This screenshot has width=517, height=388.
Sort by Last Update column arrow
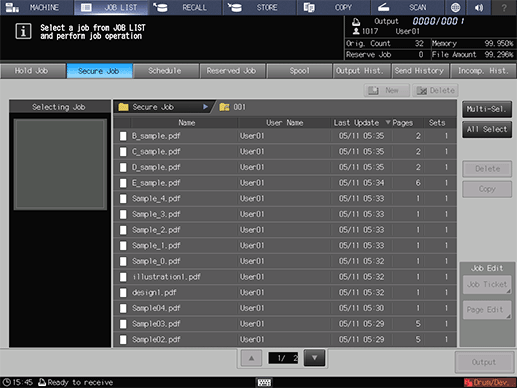(388, 122)
